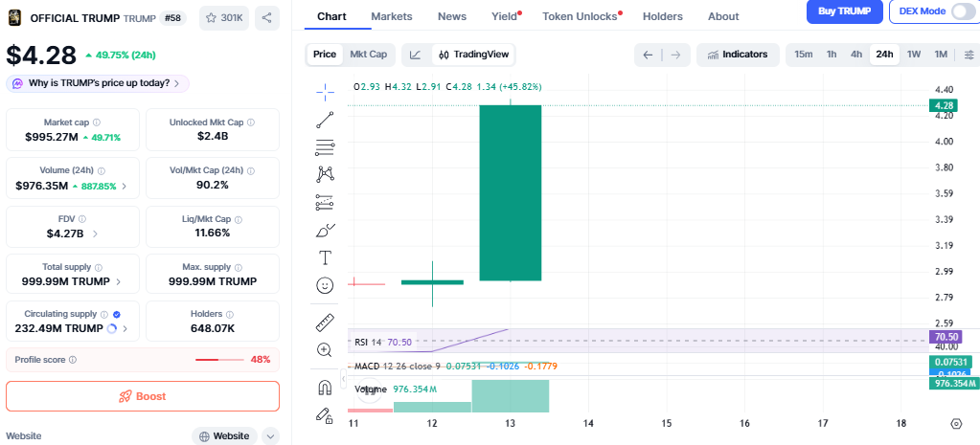This screenshot has width=980, height=445.
Task: Click the Profile score progress bar
Action: point(219,360)
